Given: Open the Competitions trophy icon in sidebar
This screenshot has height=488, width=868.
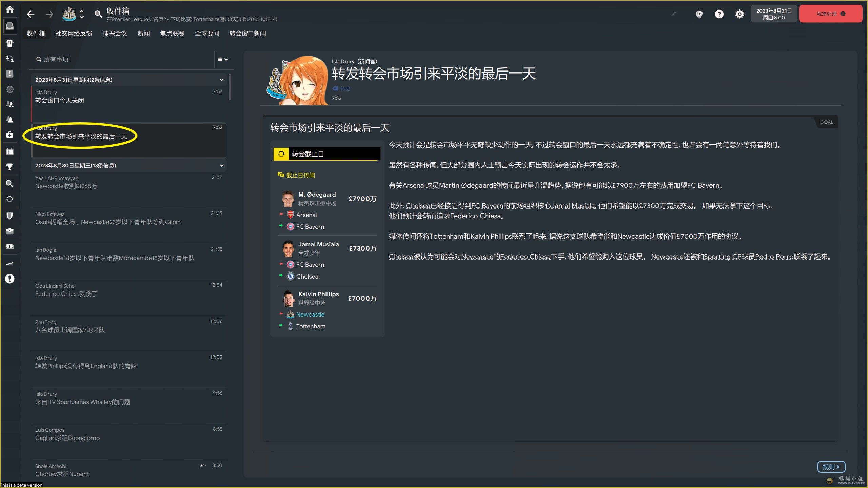Looking at the screenshot, I should [x=10, y=167].
